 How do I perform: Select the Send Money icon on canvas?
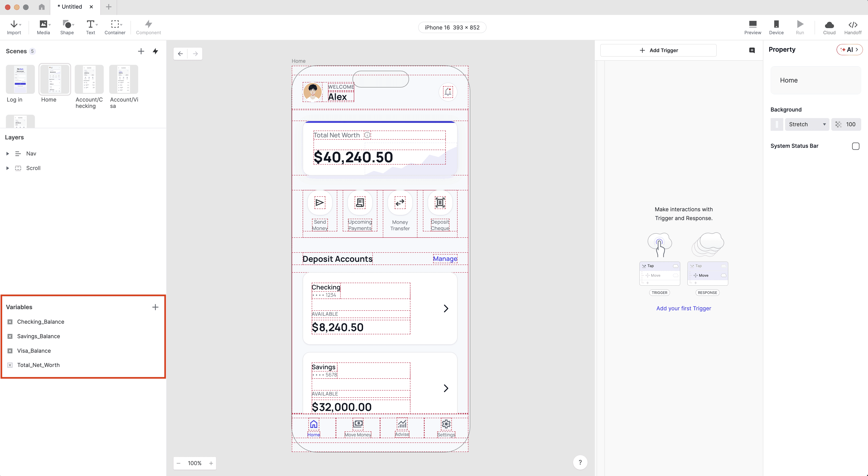click(x=320, y=203)
